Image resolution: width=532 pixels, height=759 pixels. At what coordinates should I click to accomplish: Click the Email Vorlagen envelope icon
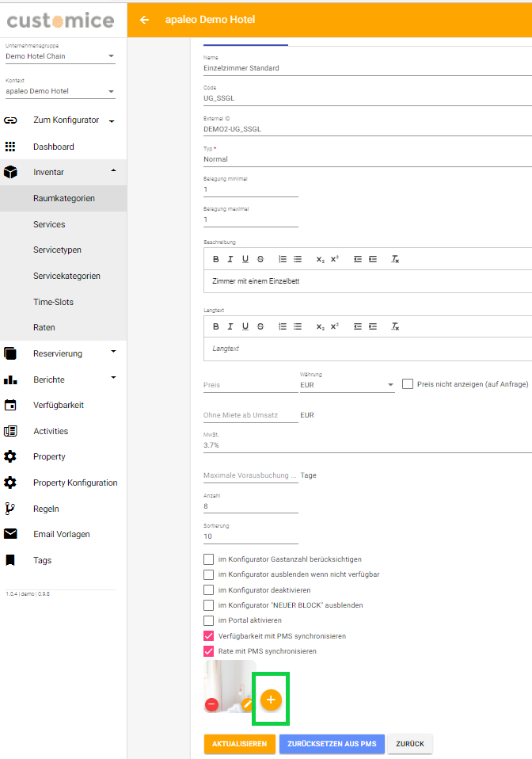[10, 534]
